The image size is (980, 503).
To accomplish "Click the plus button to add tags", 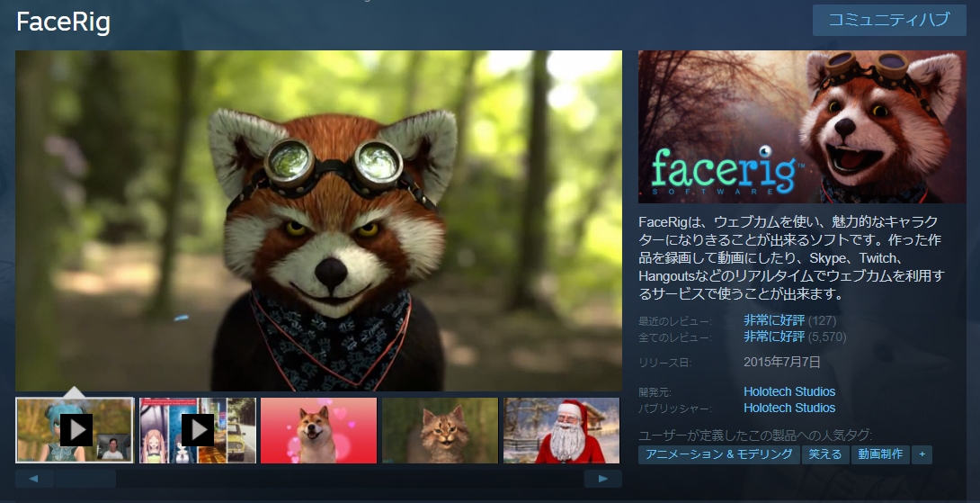I will tap(922, 454).
